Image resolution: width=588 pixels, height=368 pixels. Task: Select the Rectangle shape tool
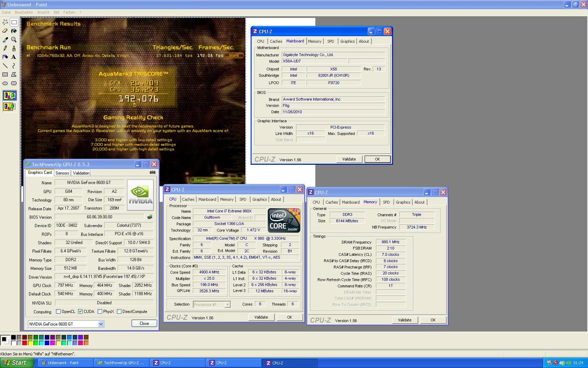[x=5, y=74]
